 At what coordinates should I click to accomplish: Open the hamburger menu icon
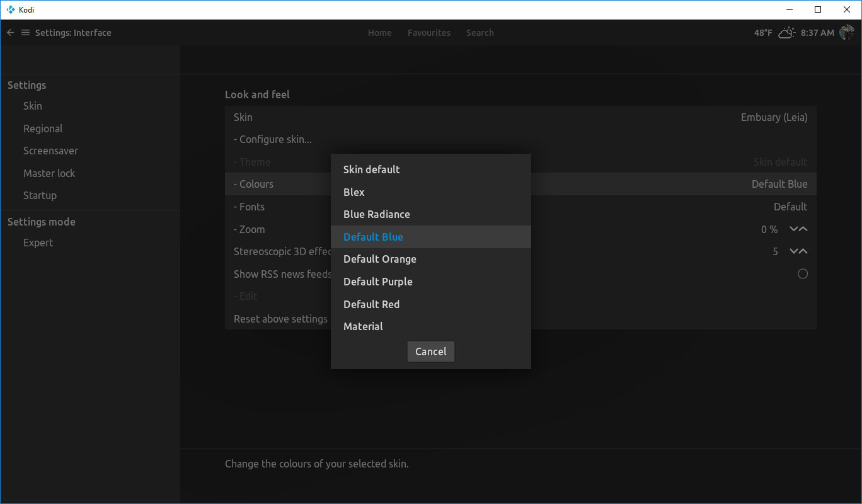[25, 33]
